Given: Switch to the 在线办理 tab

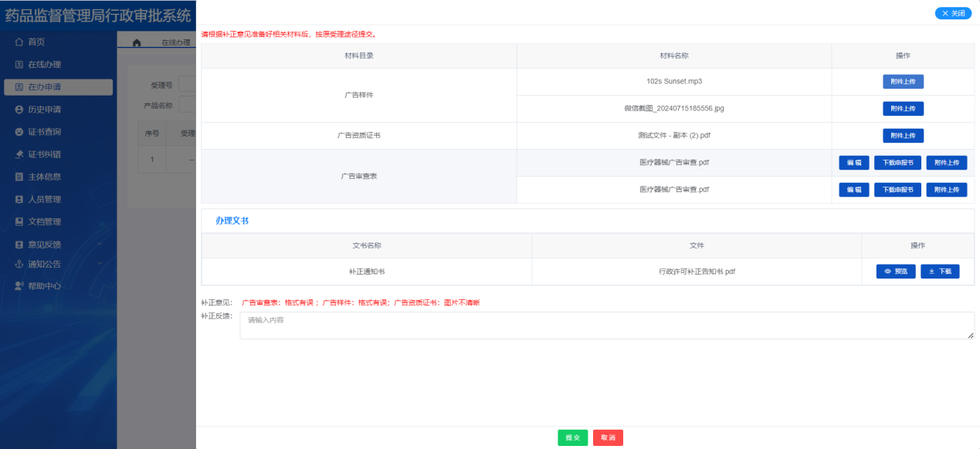Looking at the screenshot, I should click(176, 42).
